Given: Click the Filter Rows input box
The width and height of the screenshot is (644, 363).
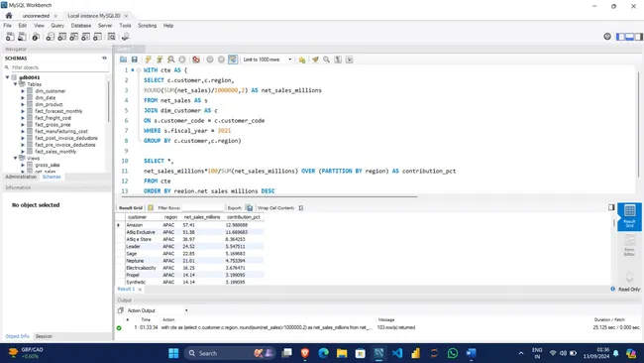Looking at the screenshot, I should [202, 208].
